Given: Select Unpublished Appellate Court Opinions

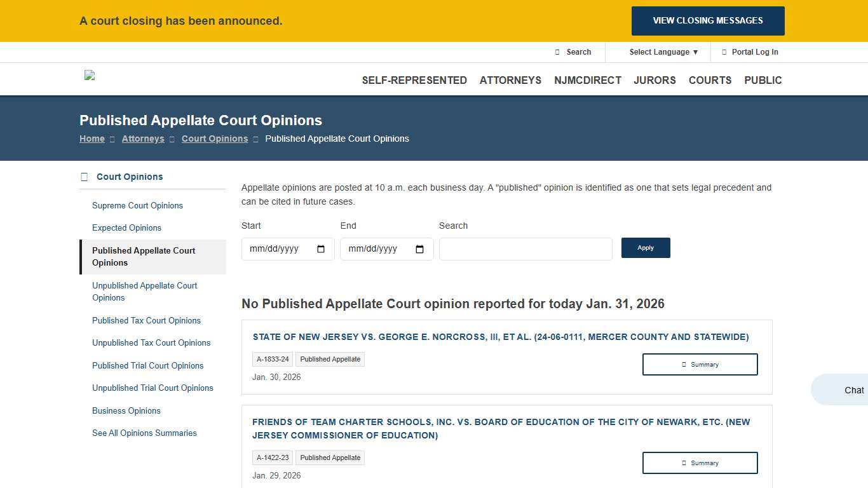Looking at the screenshot, I should pyautogui.click(x=144, y=292).
